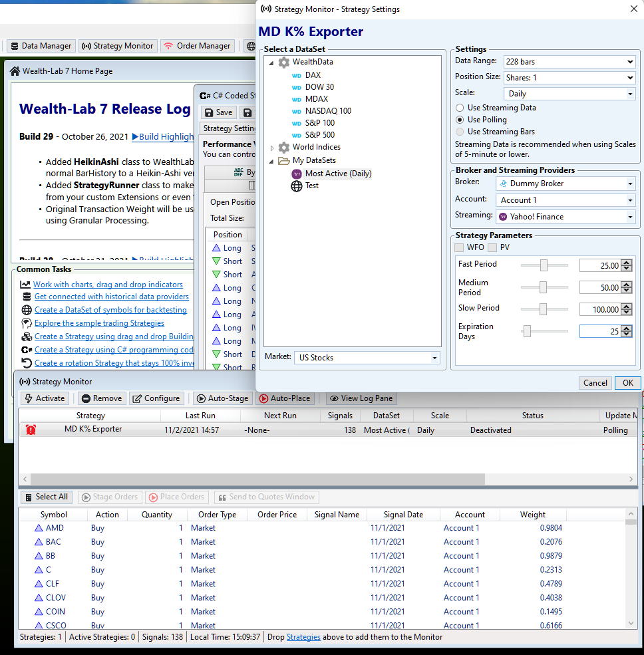
Task: Toggle the Auto-Stage play button
Action: pos(222,398)
